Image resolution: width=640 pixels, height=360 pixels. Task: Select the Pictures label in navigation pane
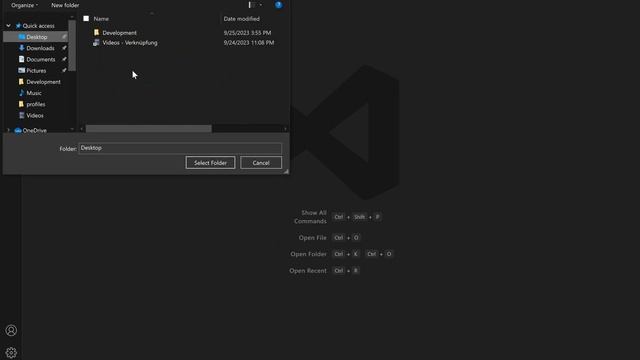[36, 71]
